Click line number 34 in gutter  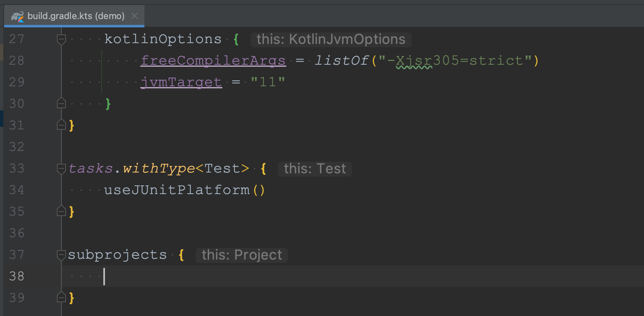pyautogui.click(x=17, y=190)
